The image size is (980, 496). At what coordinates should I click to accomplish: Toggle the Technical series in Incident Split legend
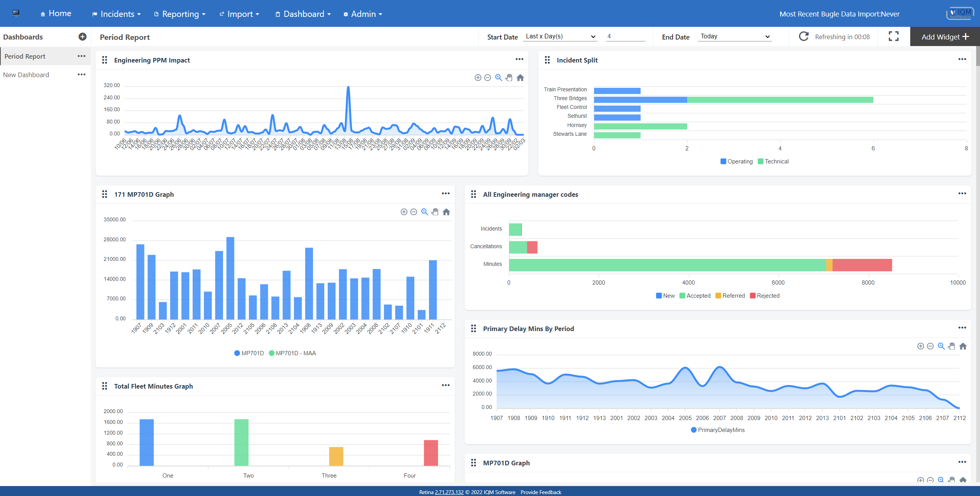pos(773,161)
